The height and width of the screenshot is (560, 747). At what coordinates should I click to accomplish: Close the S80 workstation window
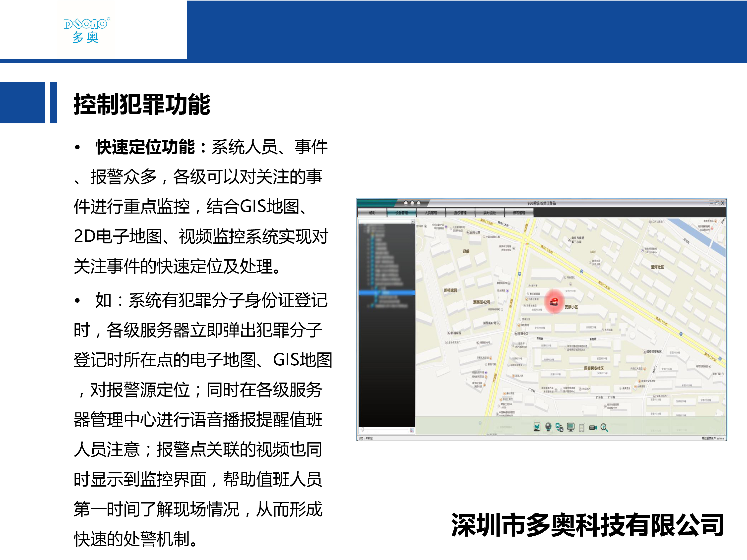point(723,203)
